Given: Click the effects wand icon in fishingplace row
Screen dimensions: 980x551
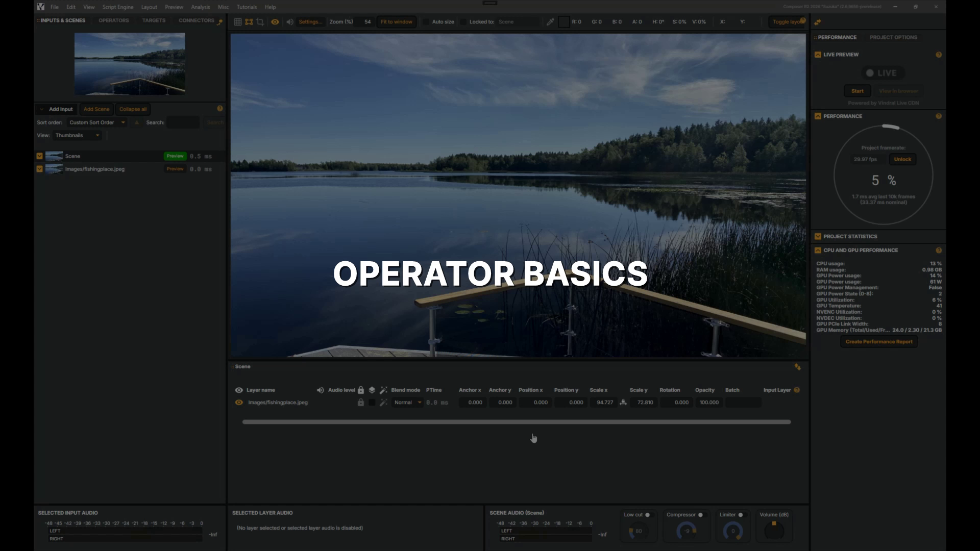Looking at the screenshot, I should coord(383,403).
